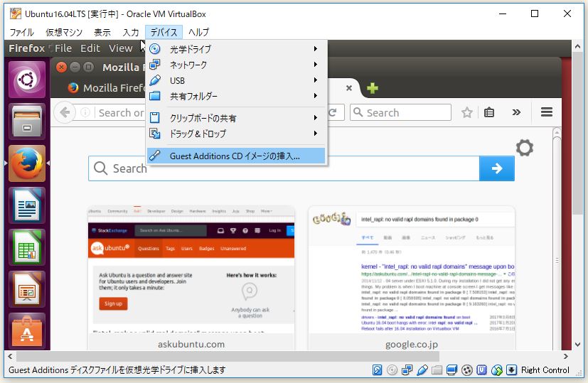Image resolution: width=588 pixels, height=383 pixels.
Task: Open Ubuntu Software from launcher
Action: coord(26,331)
